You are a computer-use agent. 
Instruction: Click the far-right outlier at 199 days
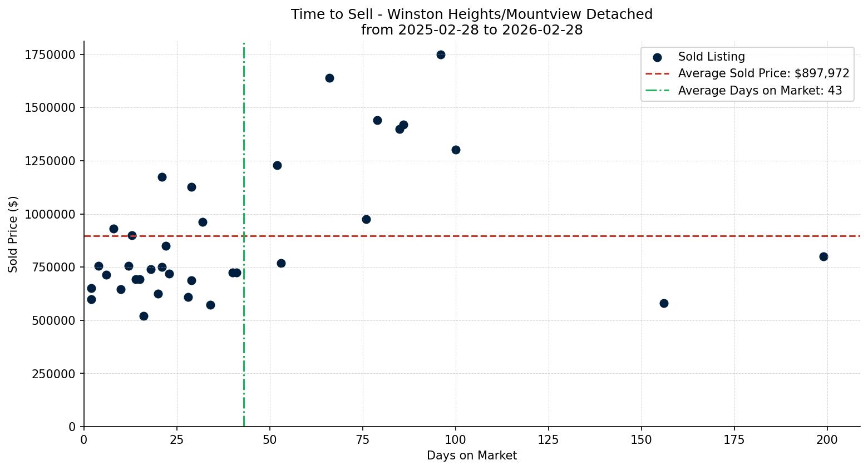[x=823, y=257]
